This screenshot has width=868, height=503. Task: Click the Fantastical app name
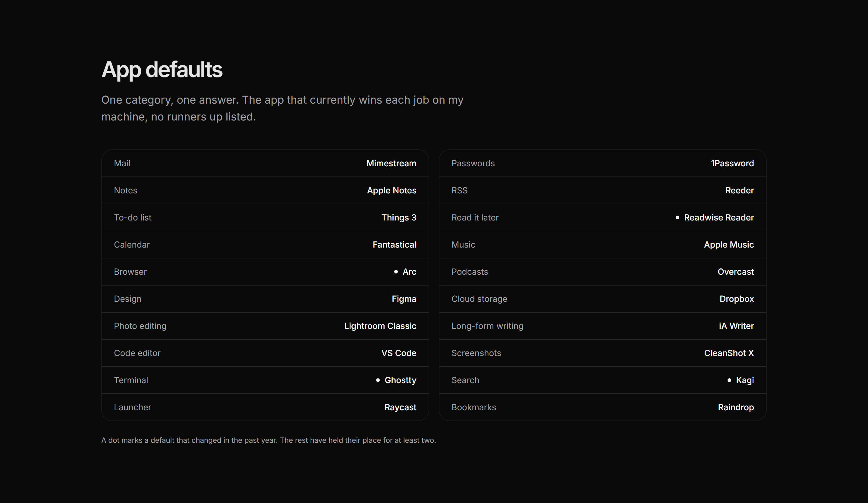pyautogui.click(x=395, y=245)
